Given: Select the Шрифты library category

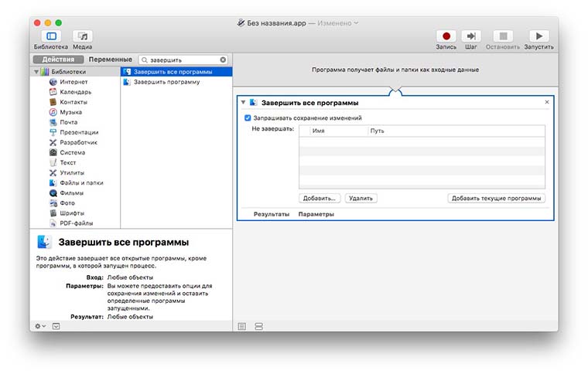Looking at the screenshot, I should [72, 213].
